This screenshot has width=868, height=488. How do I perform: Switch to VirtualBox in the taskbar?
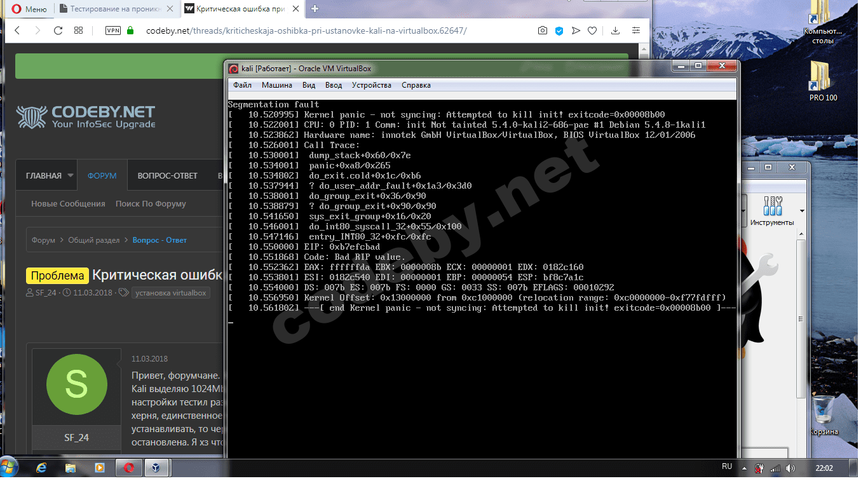pyautogui.click(x=156, y=468)
